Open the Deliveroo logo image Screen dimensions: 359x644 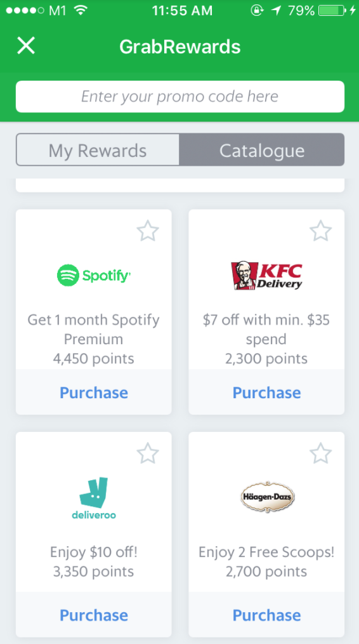93,498
